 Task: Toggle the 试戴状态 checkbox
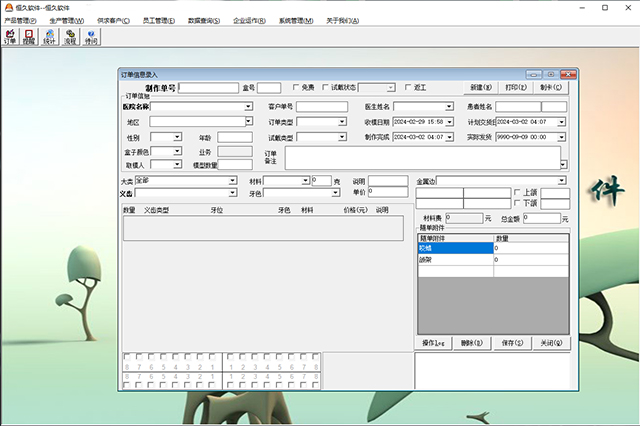tap(325, 88)
